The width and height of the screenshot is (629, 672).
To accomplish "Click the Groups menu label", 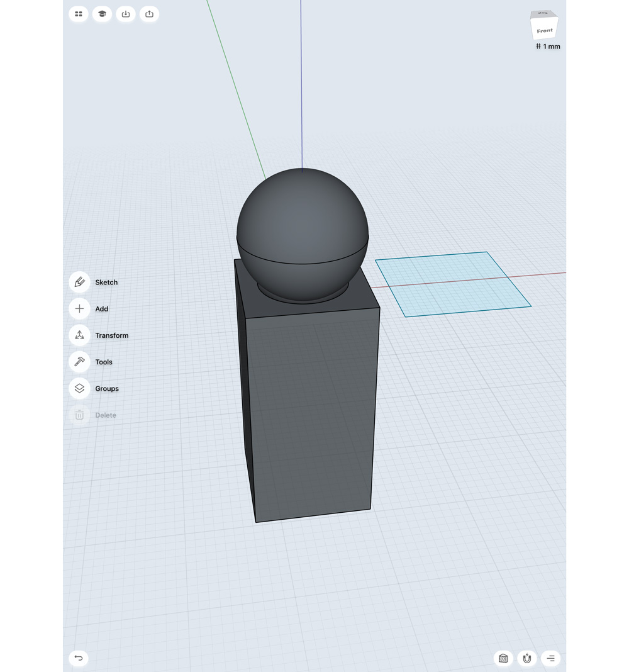I will point(107,388).
